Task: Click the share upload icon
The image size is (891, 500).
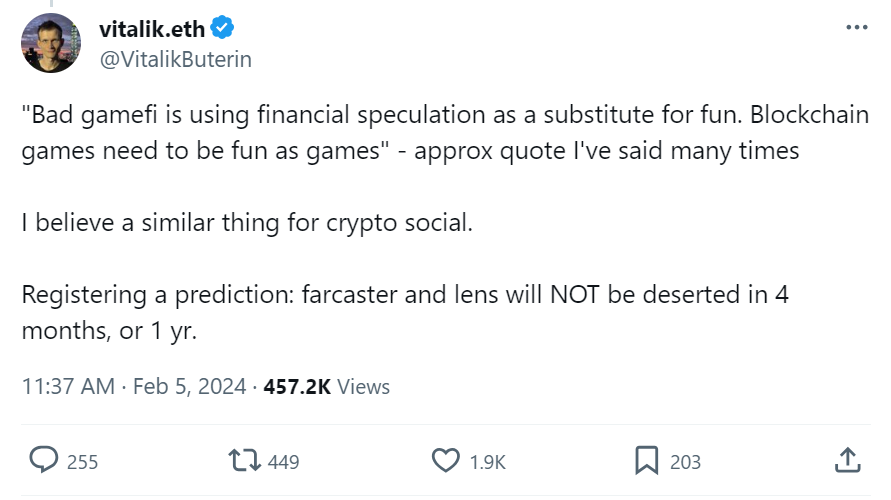Action: click(x=847, y=461)
